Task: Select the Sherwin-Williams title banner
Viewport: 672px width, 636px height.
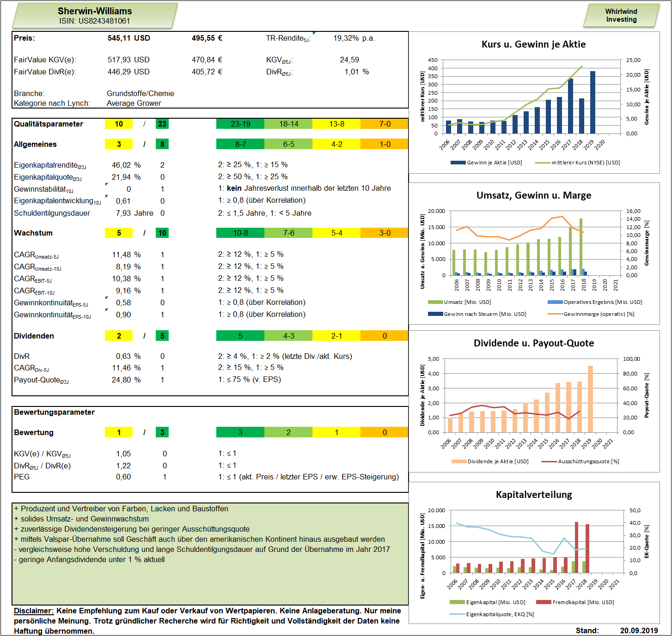Action: pyautogui.click(x=95, y=16)
